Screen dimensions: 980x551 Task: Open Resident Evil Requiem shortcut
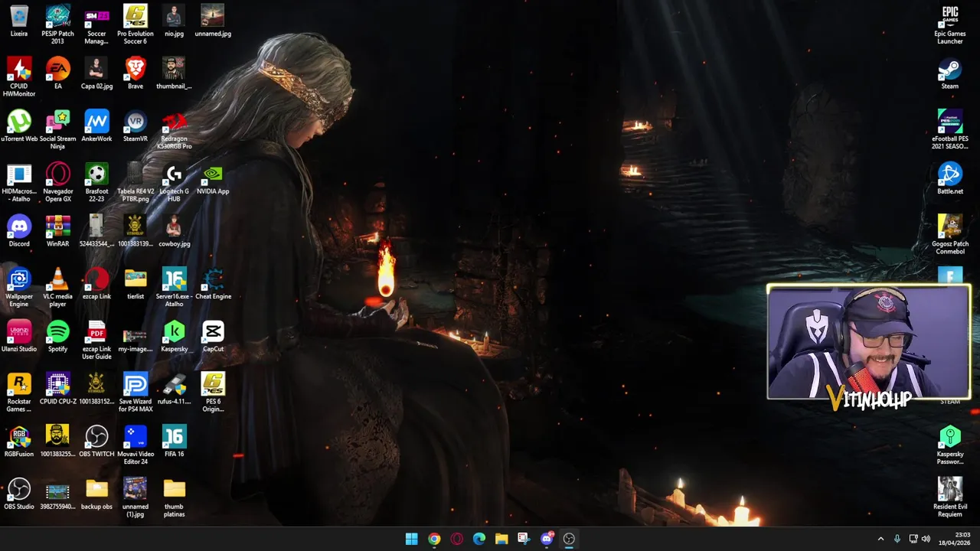tap(950, 497)
